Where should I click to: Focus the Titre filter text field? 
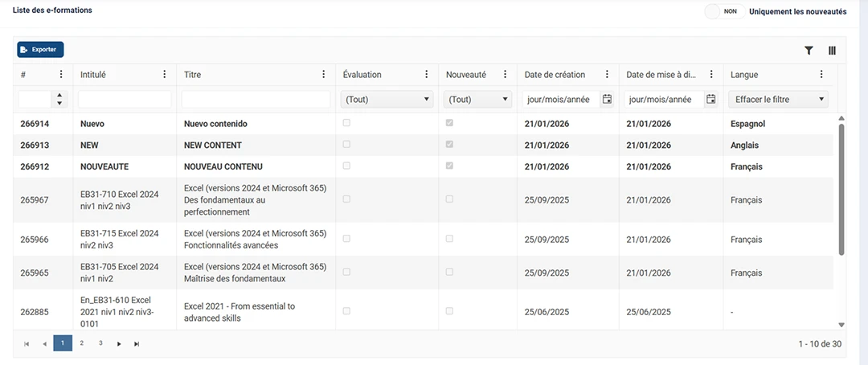click(256, 100)
